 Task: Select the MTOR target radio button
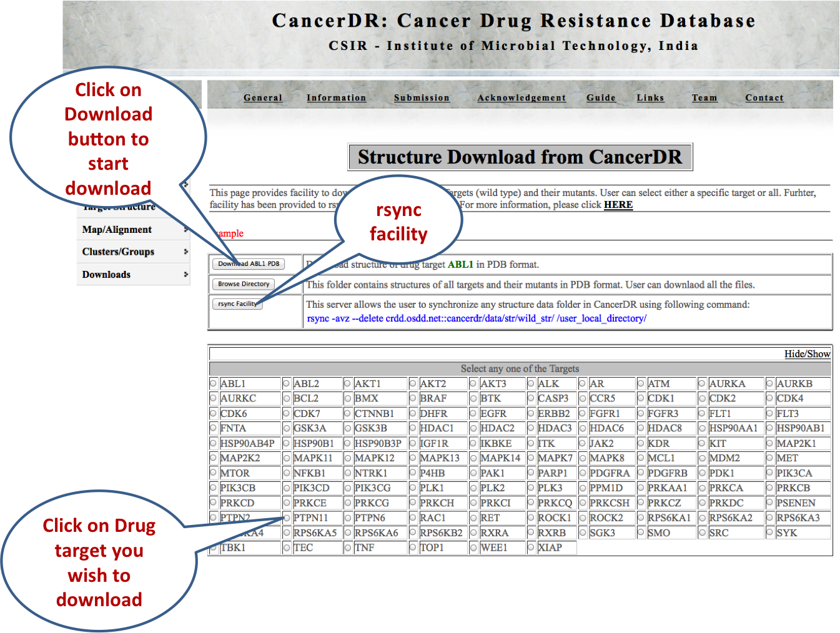click(x=214, y=473)
